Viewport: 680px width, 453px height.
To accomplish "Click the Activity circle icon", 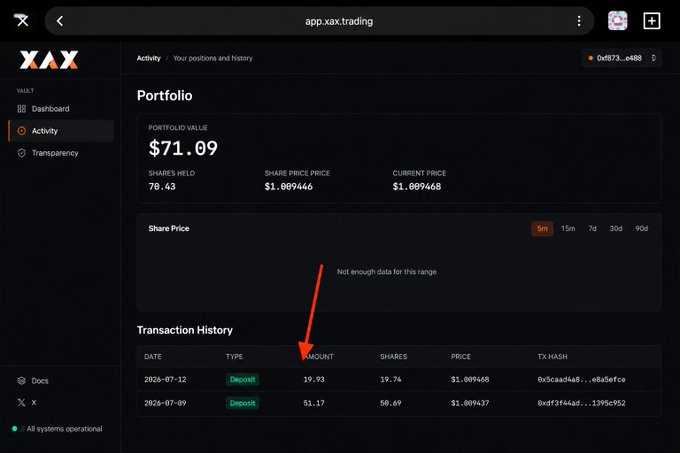I will (x=22, y=131).
